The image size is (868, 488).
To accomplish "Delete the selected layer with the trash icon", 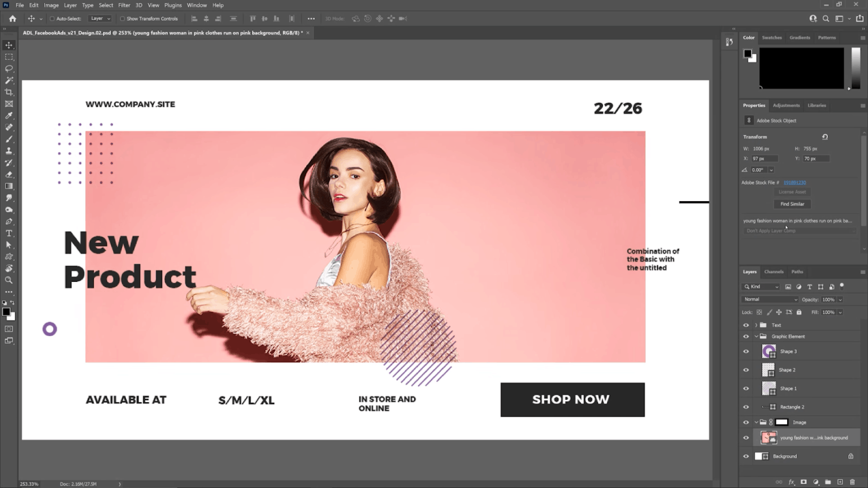I will tap(852, 482).
